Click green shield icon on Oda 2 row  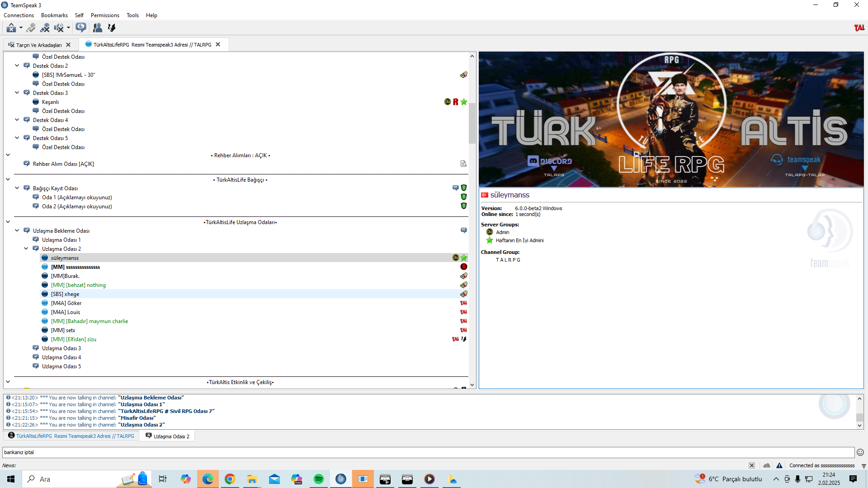[464, 206]
